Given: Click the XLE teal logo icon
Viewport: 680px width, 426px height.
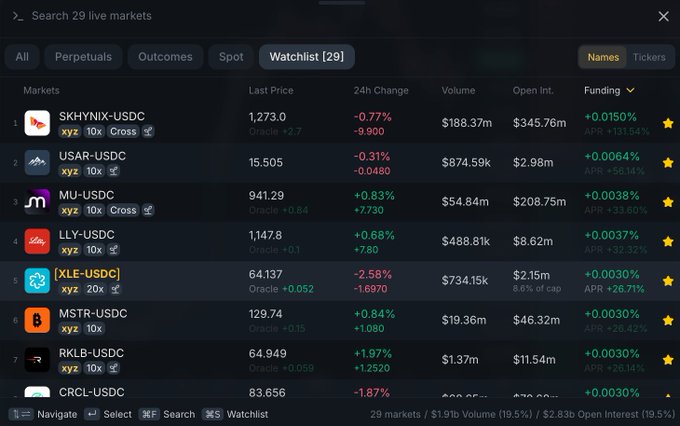Looking at the screenshot, I should point(37,281).
